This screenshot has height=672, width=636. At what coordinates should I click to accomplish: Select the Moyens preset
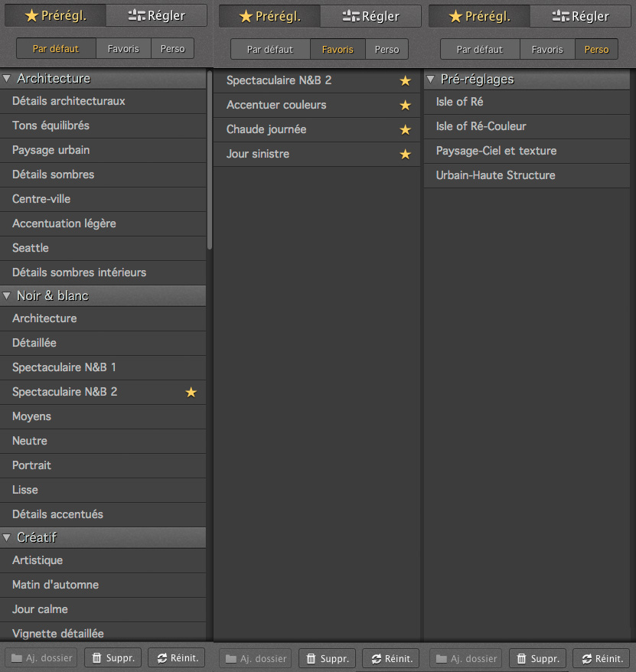(103, 416)
